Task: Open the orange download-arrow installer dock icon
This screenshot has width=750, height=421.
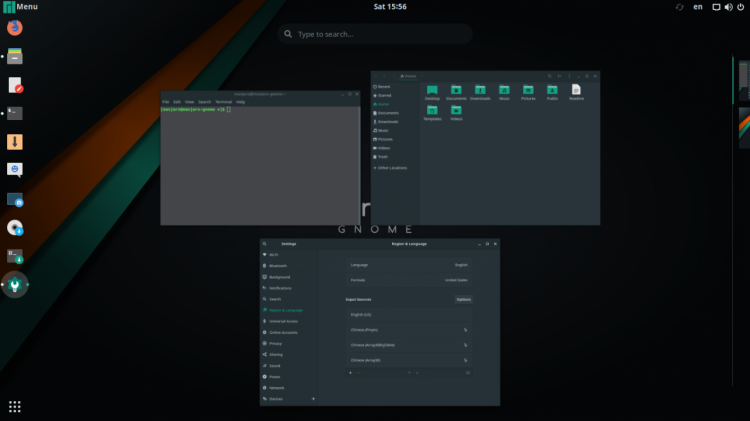Action: [15, 142]
